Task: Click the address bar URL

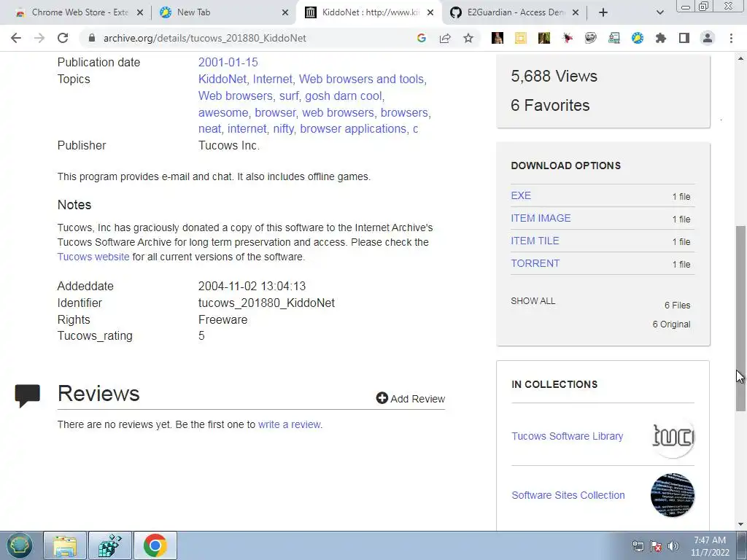Action: pyautogui.click(x=205, y=38)
